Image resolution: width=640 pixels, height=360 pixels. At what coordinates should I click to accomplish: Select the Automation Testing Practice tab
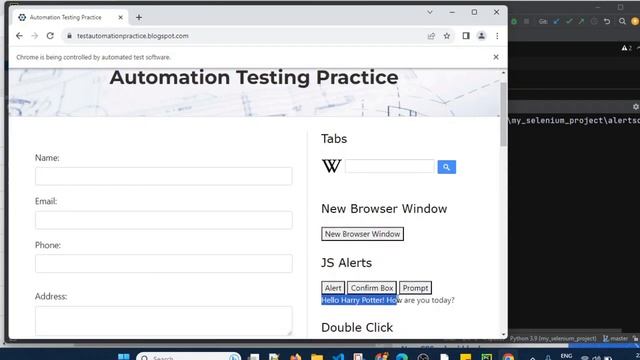(65, 17)
